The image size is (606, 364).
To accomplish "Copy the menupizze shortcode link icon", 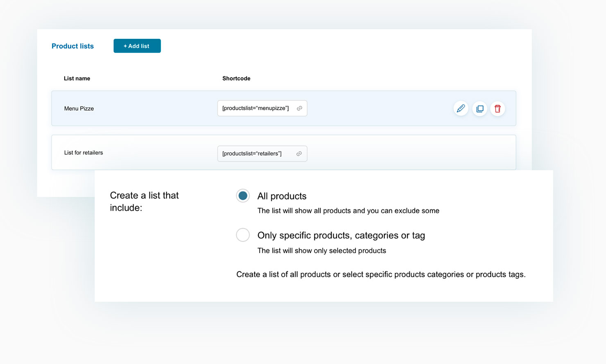I will (x=299, y=108).
